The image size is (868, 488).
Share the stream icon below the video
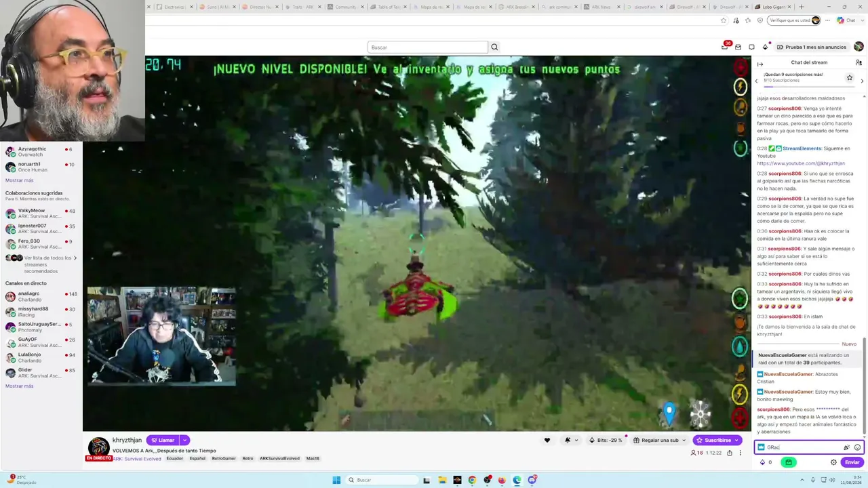click(x=730, y=453)
